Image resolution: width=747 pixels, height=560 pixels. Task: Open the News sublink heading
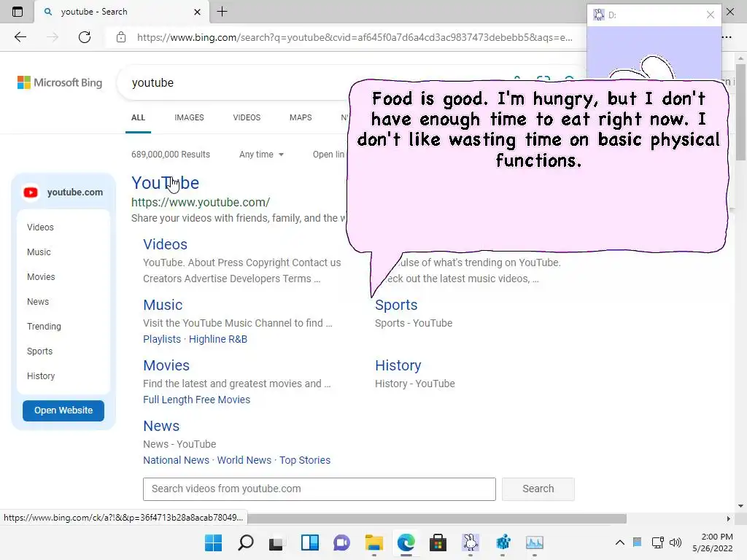click(161, 426)
